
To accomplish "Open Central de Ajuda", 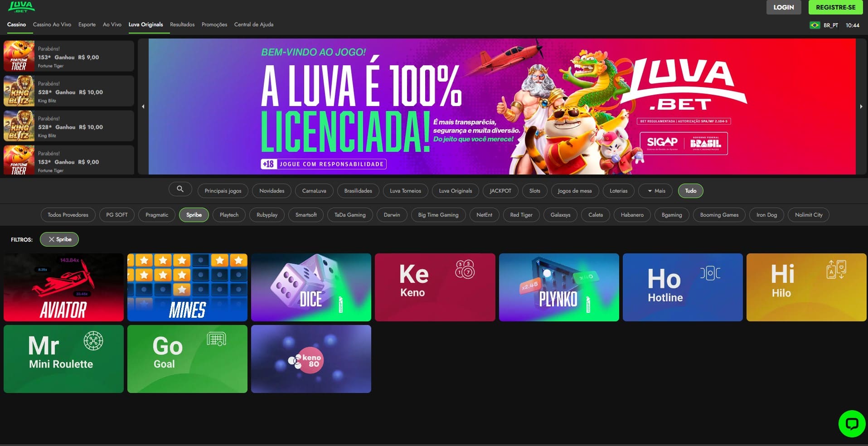I will (254, 24).
